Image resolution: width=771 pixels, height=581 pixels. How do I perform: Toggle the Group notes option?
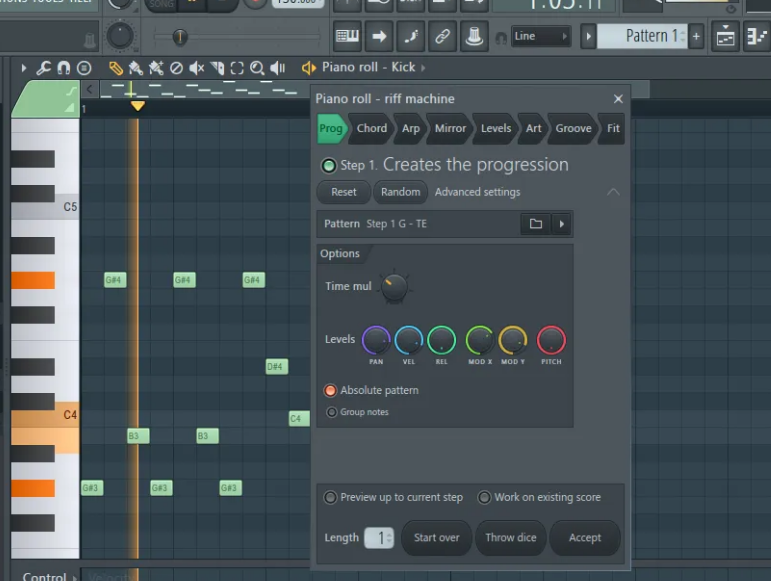[x=332, y=412]
